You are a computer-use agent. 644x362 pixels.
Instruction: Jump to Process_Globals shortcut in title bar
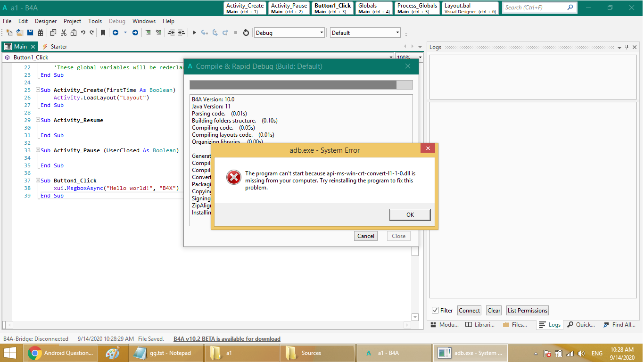417,8
